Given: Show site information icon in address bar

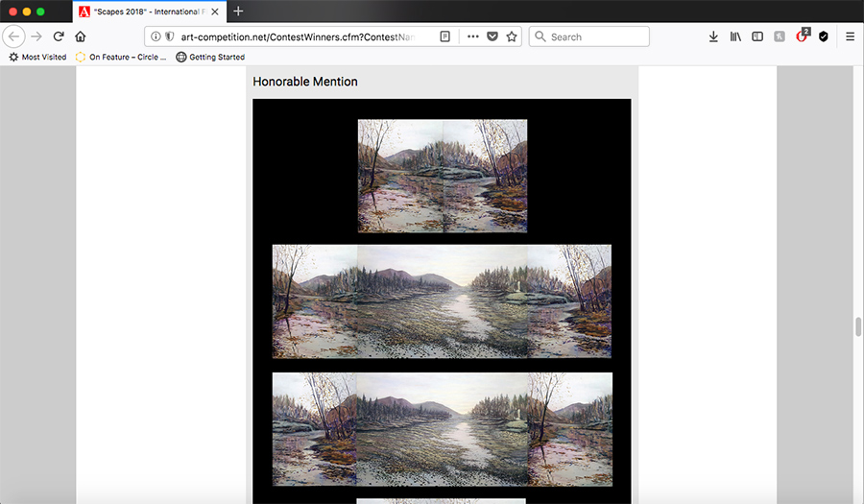Looking at the screenshot, I should (x=156, y=36).
